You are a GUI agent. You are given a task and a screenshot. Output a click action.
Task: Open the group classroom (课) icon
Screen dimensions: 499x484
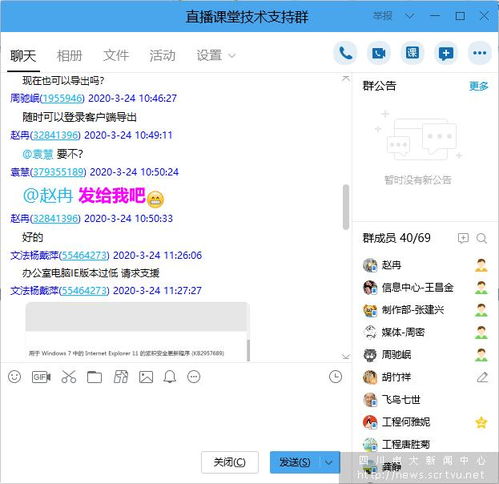tap(412, 53)
